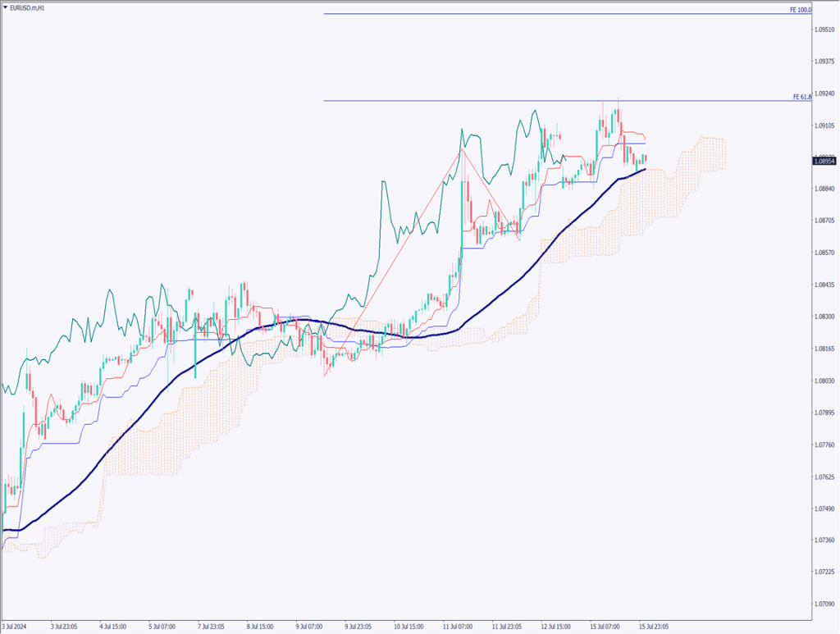Click the 1.09240 price axis label
Image resolution: width=840 pixels, height=634 pixels.
click(x=824, y=94)
